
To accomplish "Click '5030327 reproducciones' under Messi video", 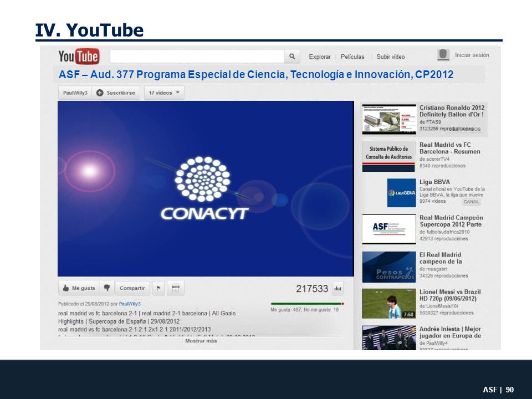I will [x=447, y=313].
